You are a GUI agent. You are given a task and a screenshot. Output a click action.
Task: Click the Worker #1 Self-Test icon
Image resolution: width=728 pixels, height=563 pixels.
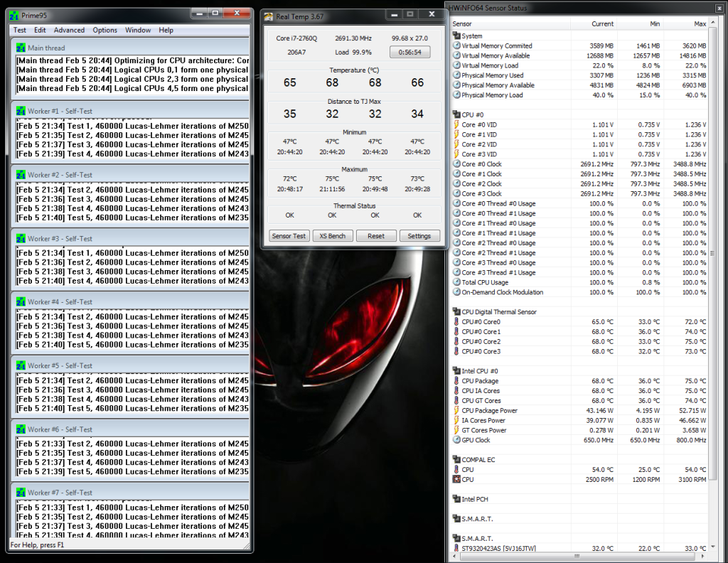21,112
